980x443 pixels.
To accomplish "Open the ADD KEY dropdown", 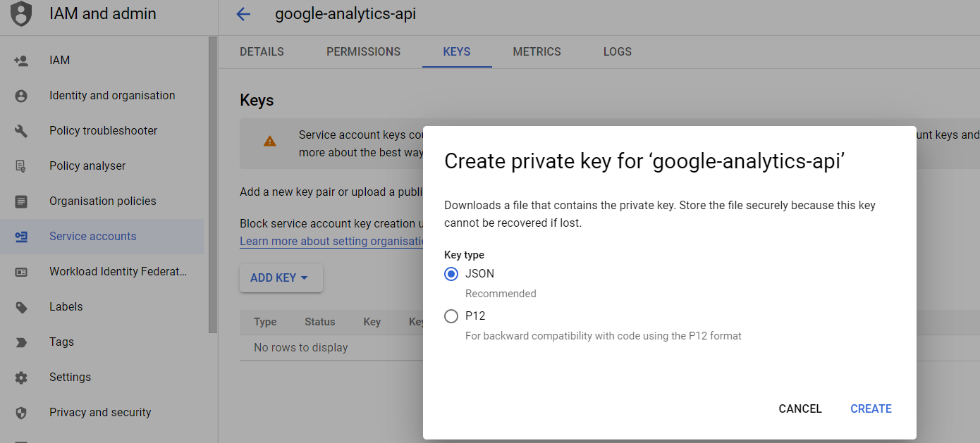I will pyautogui.click(x=281, y=278).
